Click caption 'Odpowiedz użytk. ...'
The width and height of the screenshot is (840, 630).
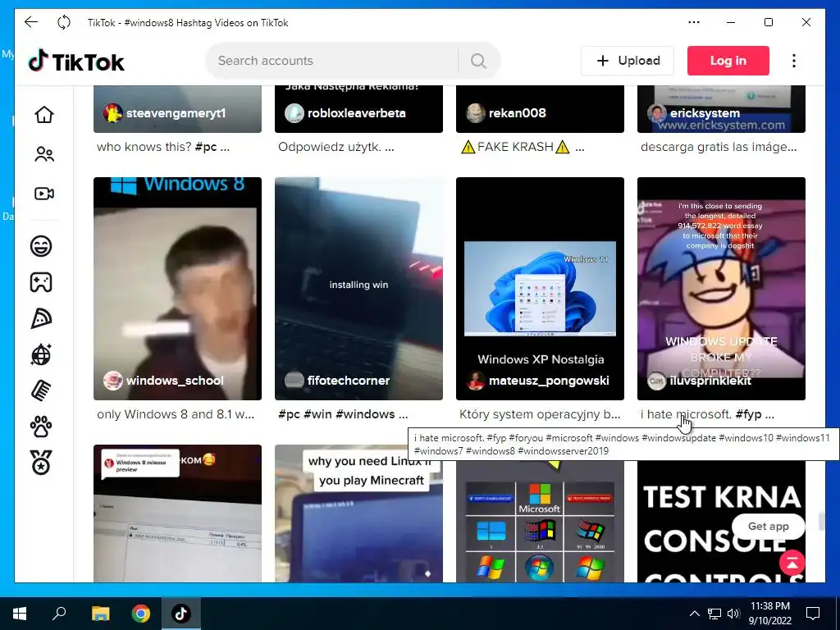(x=336, y=147)
